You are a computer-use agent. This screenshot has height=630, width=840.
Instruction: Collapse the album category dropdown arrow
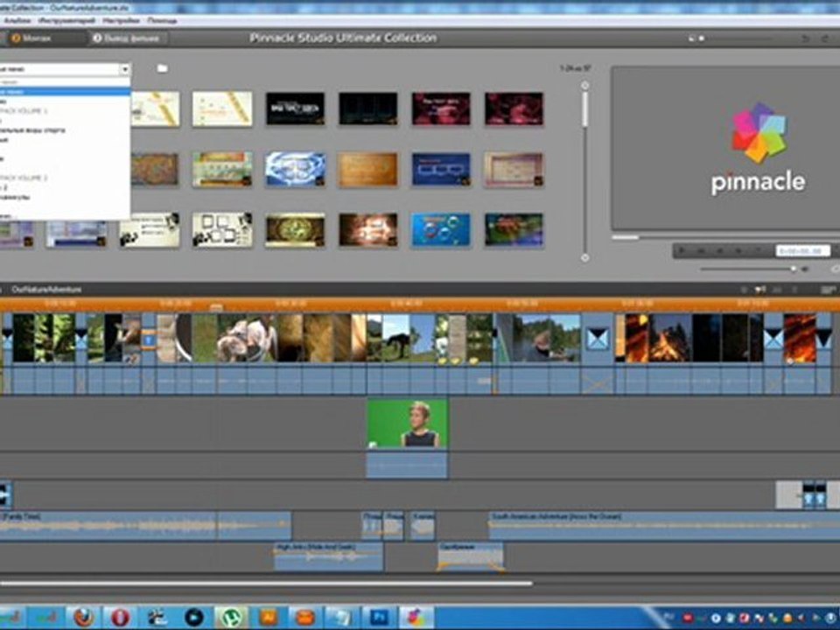[x=125, y=69]
